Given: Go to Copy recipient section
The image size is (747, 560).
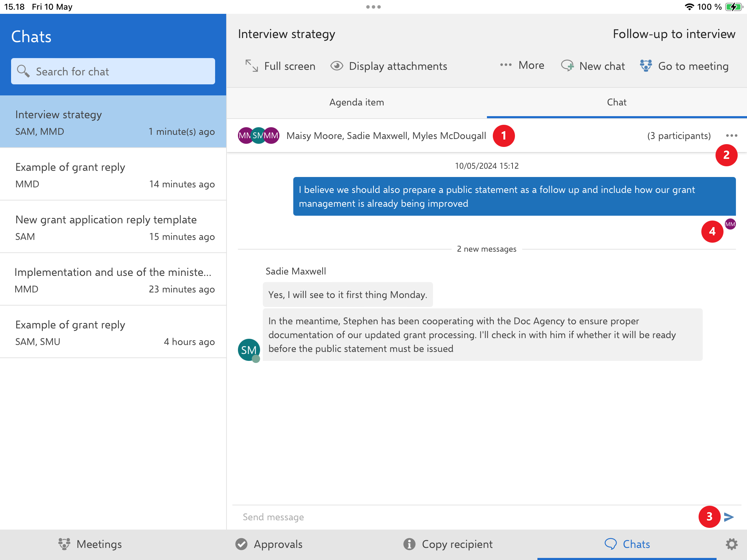Looking at the screenshot, I should pyautogui.click(x=448, y=544).
